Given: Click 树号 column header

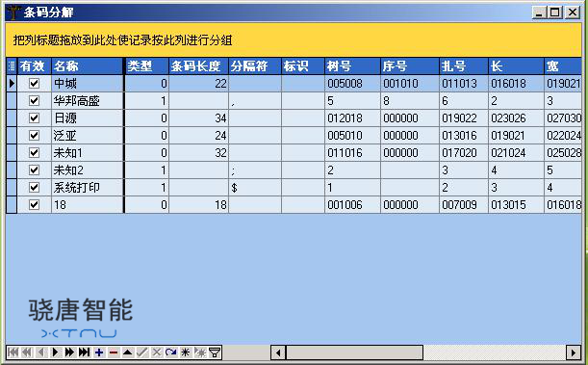Looking at the screenshot, I should pyautogui.click(x=352, y=66).
